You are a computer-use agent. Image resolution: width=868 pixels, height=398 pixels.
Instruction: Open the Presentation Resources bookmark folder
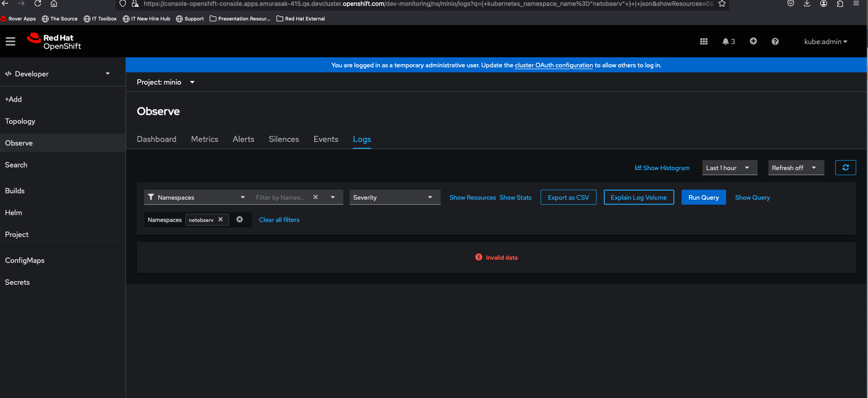coord(240,19)
